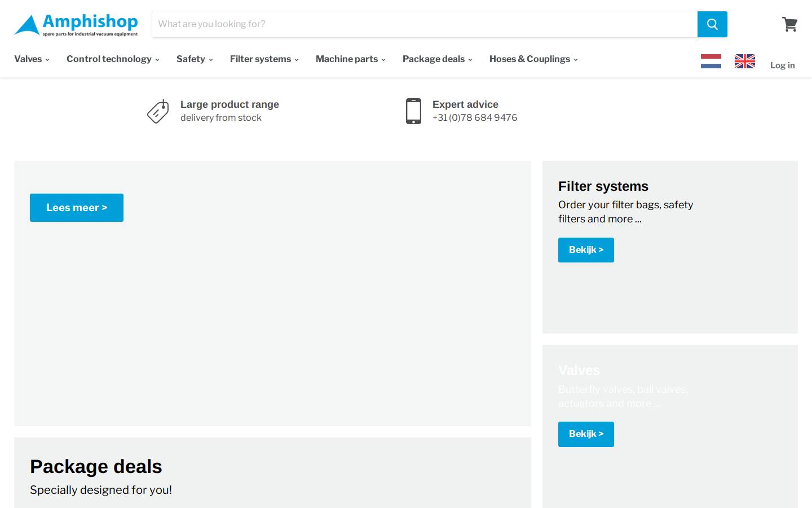Screen dimensions: 812x508
Task: Click the blue search magnifier button
Action: (712, 24)
